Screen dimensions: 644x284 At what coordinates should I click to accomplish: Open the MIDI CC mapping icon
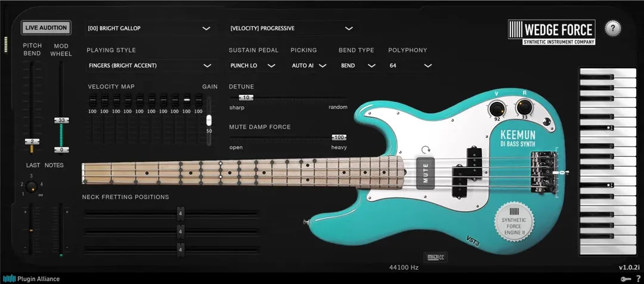pyautogui.click(x=436, y=258)
